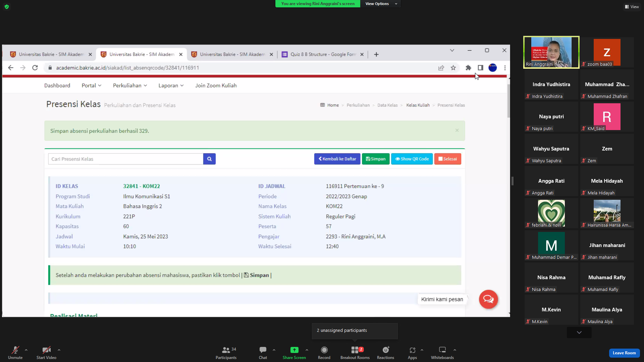Click the 32841 - KOM22 class ID

pyautogui.click(x=142, y=186)
